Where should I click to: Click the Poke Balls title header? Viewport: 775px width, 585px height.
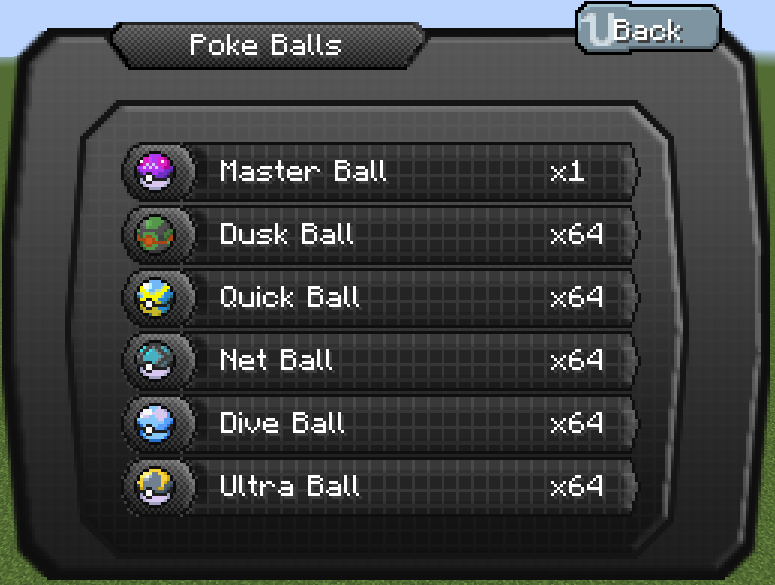(x=267, y=45)
